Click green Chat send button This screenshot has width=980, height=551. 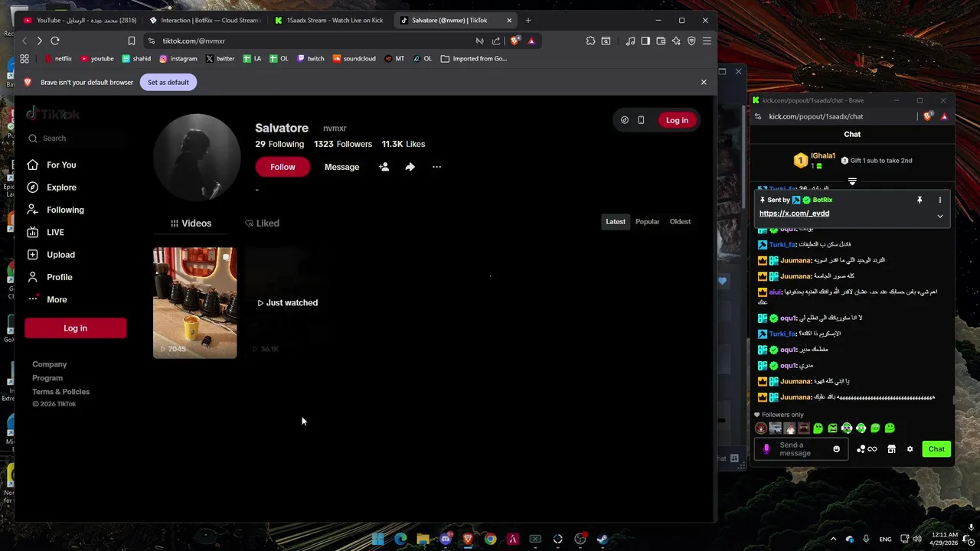click(936, 449)
